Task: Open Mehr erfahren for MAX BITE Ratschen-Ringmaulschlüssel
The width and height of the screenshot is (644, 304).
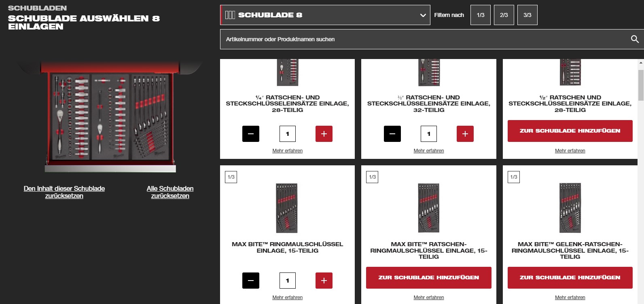Action: (x=429, y=298)
